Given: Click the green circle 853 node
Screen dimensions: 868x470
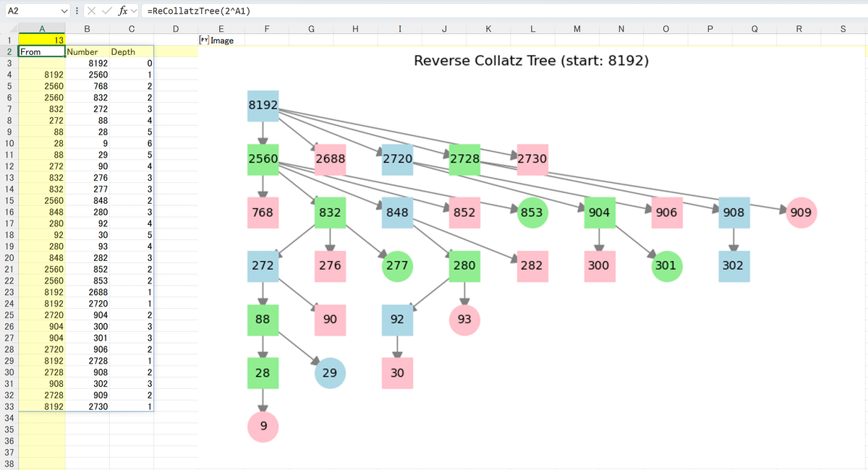Looking at the screenshot, I should coord(532,213).
